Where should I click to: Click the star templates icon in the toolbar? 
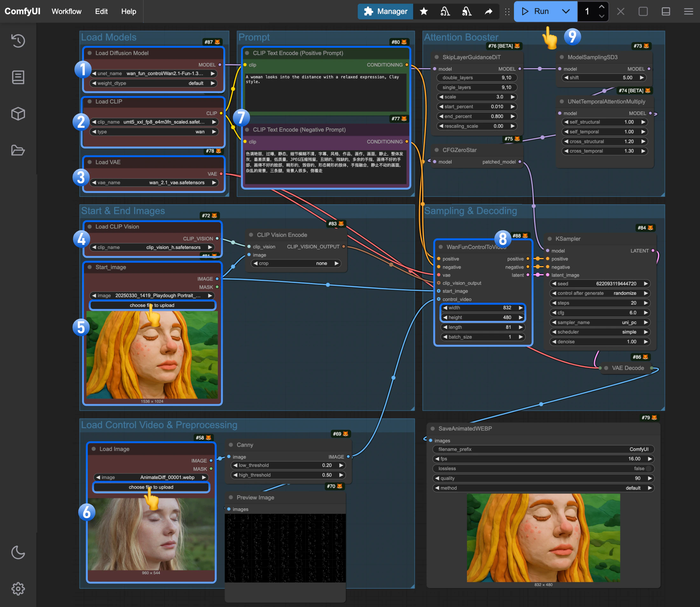coord(424,11)
